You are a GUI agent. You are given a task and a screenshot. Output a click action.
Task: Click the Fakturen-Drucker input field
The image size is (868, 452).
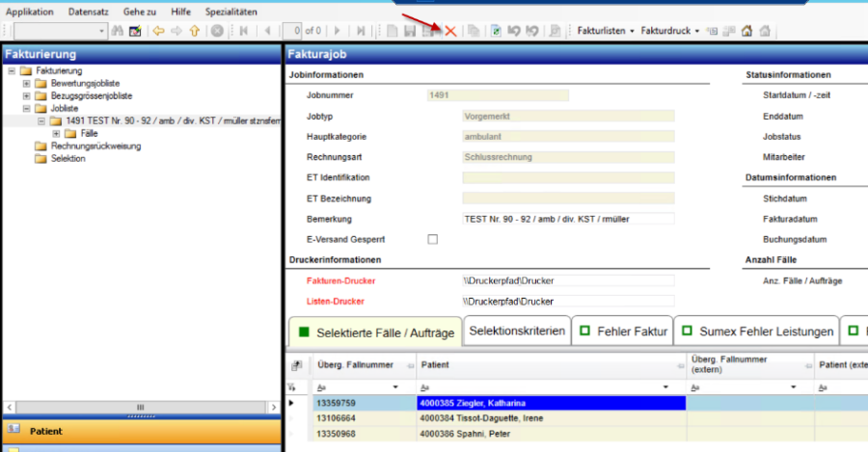[x=567, y=280]
